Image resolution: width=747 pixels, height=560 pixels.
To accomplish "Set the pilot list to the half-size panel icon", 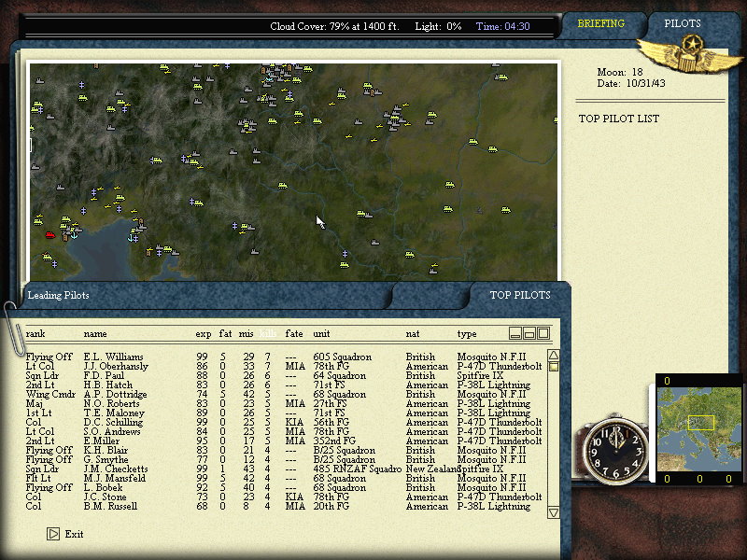I will pyautogui.click(x=529, y=333).
